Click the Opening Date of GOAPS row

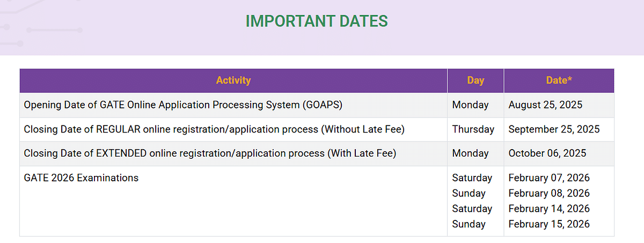click(x=317, y=105)
